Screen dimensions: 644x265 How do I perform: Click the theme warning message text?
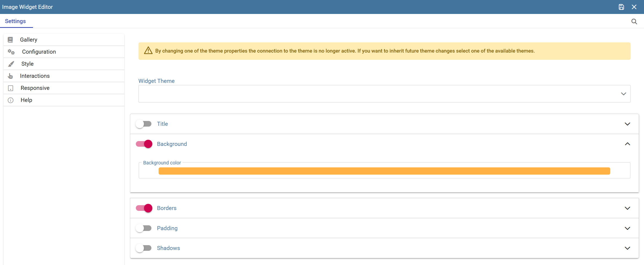[345, 51]
